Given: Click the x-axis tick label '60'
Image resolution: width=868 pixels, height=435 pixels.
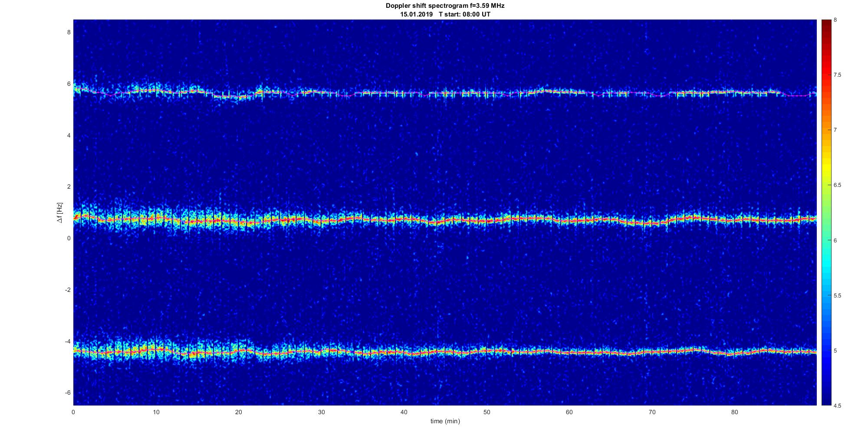Looking at the screenshot, I should [x=569, y=412].
